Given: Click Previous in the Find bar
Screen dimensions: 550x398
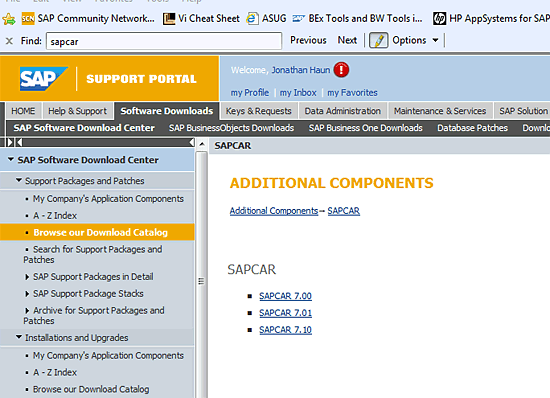Looking at the screenshot, I should (x=308, y=40).
